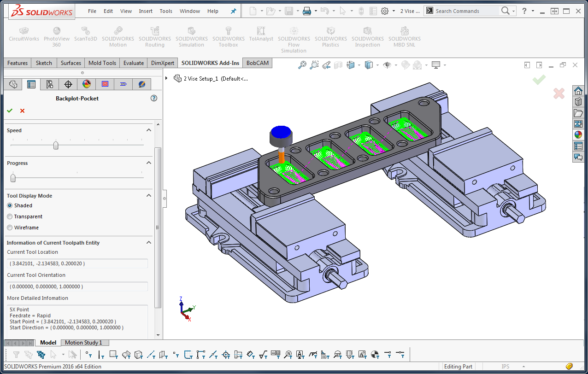Switch to the Sketch tab
588x374 pixels.
(x=44, y=63)
